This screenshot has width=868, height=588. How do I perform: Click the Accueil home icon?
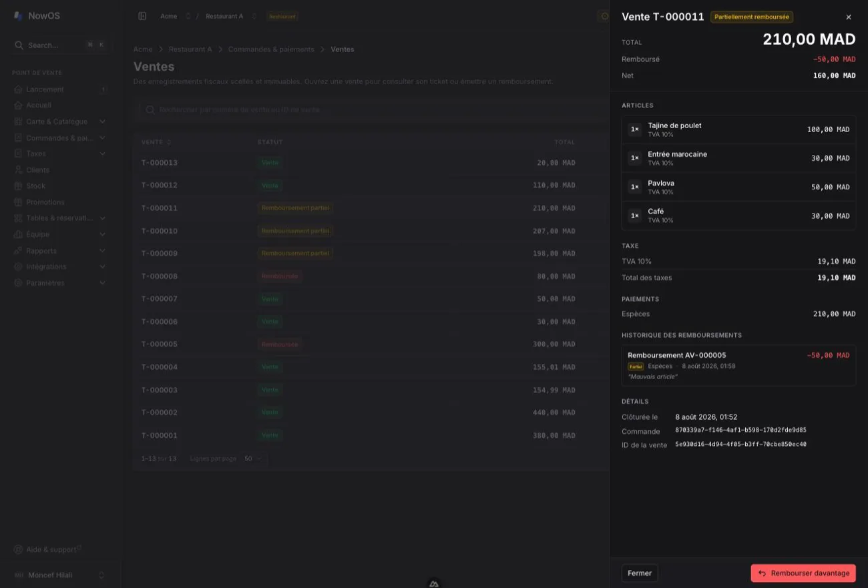point(19,105)
